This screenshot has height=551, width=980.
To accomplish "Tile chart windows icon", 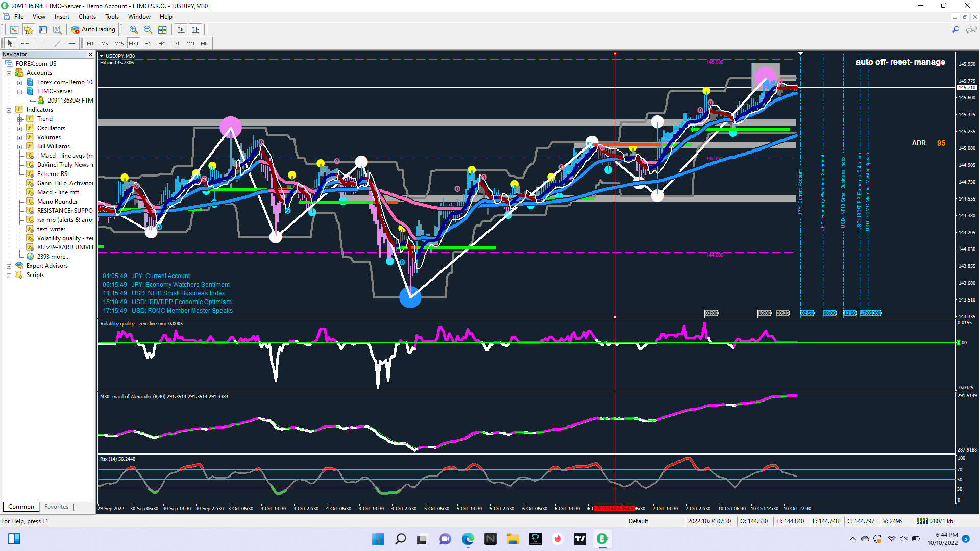I will [162, 30].
